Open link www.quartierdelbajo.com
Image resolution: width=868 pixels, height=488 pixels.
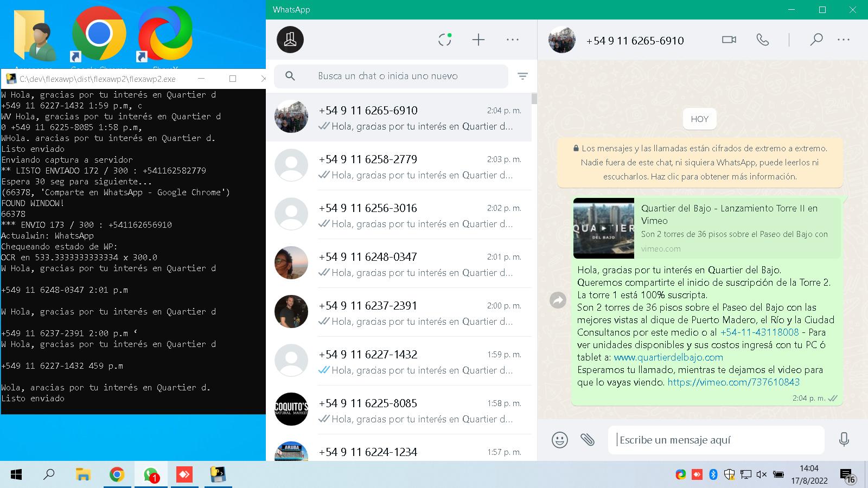coord(668,357)
